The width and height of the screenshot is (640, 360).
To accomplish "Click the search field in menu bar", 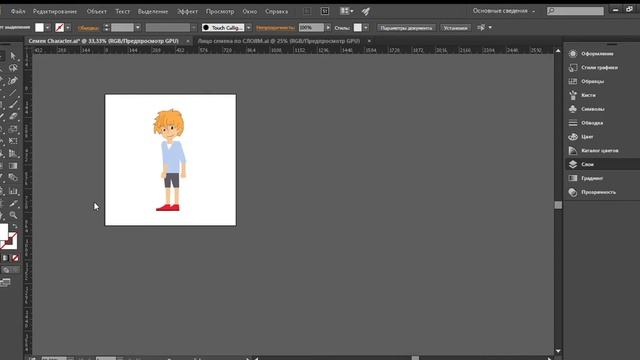I will (575, 11).
